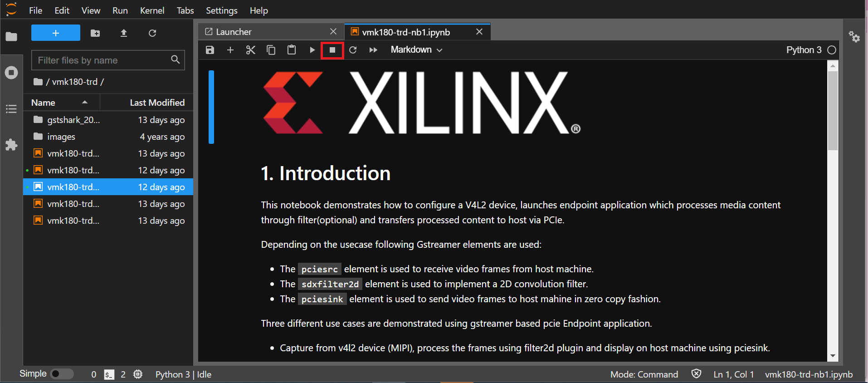
Task: Refresh the file list
Action: (x=152, y=33)
